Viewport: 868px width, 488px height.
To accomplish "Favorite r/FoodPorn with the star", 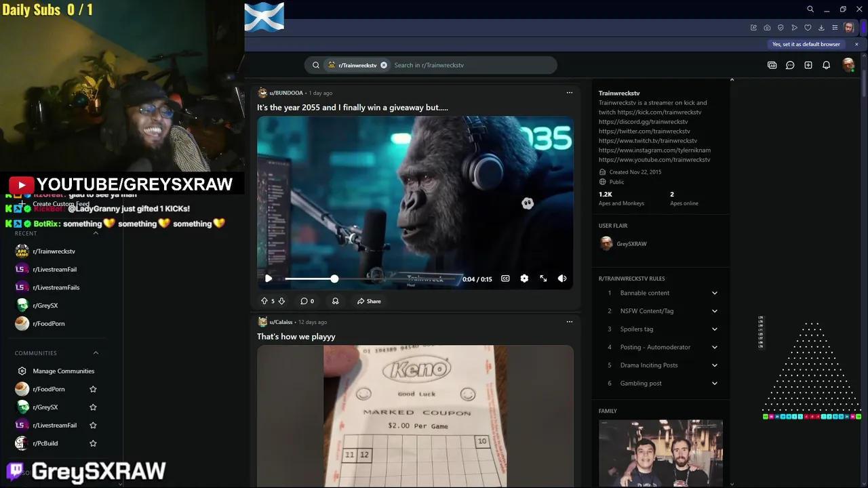I will tap(93, 389).
